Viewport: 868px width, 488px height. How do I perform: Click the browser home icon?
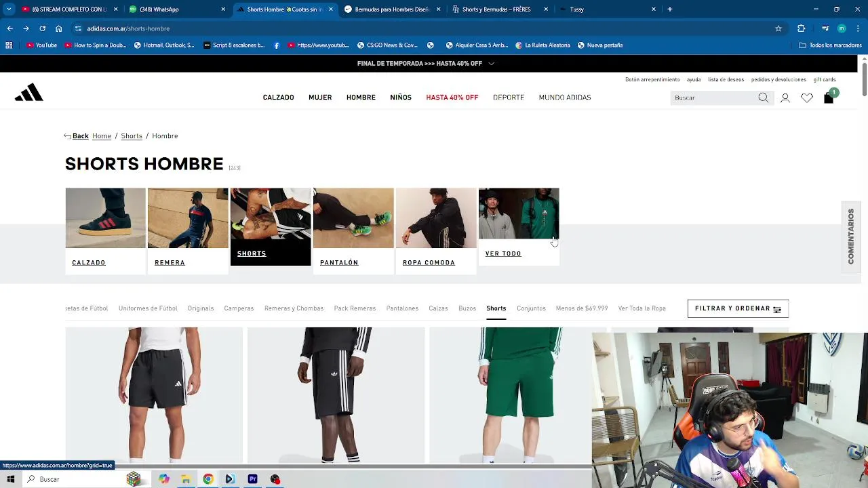tap(58, 28)
